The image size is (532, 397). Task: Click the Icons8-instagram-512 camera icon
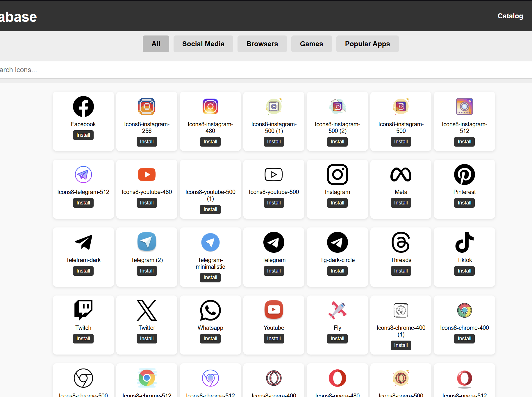coord(464,106)
